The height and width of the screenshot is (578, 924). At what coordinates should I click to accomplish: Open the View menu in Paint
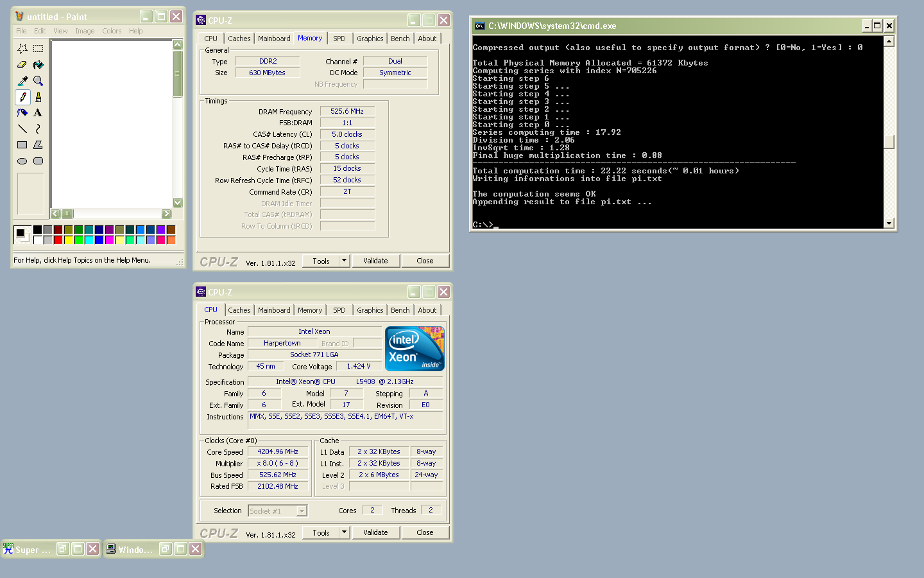60,31
